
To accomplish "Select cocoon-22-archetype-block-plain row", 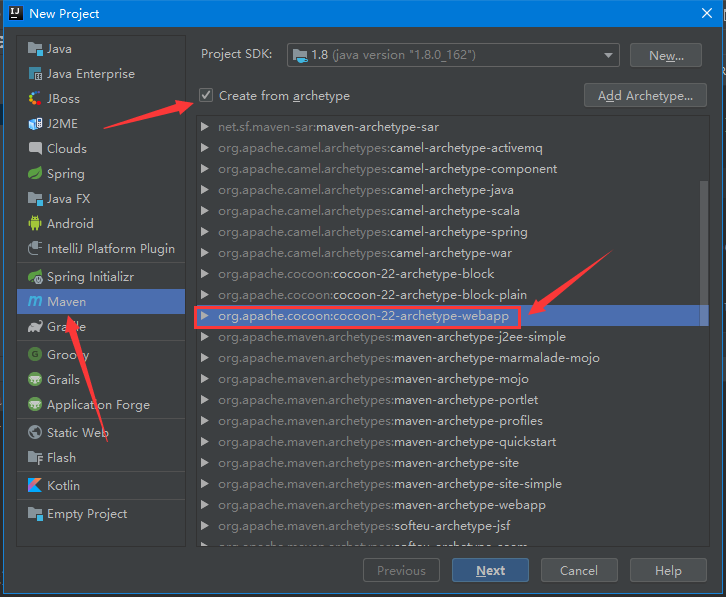I will [x=453, y=295].
